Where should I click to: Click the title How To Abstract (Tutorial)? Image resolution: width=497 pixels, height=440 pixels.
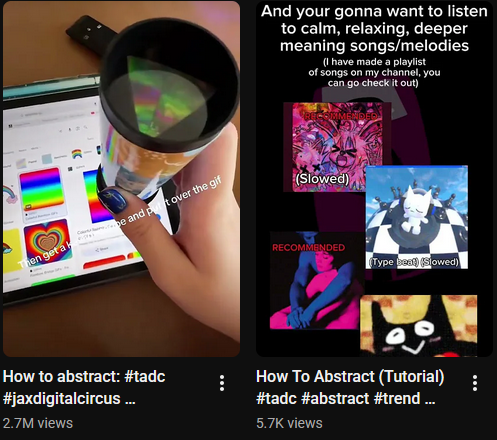[x=350, y=376]
